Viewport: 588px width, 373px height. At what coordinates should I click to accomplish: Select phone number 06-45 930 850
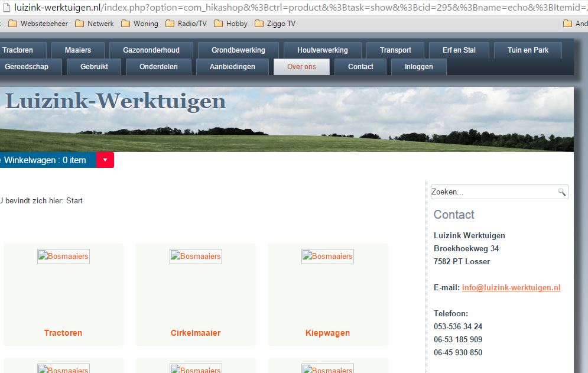(x=458, y=353)
